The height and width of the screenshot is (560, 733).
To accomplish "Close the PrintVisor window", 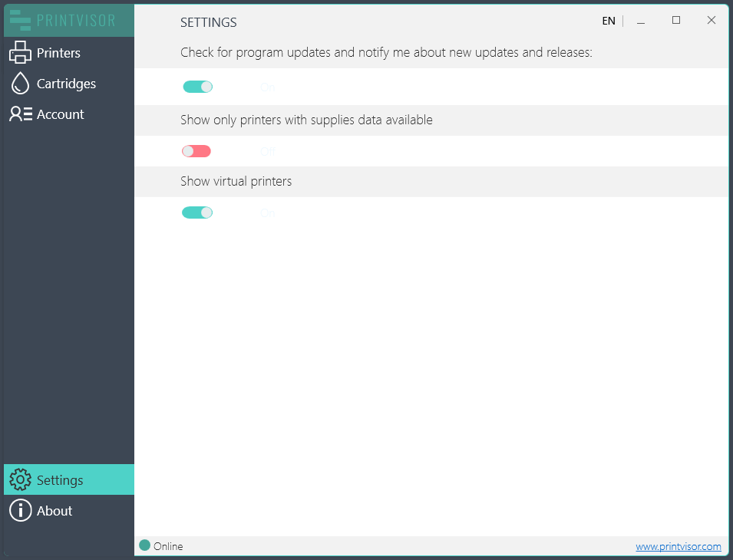I will point(712,21).
